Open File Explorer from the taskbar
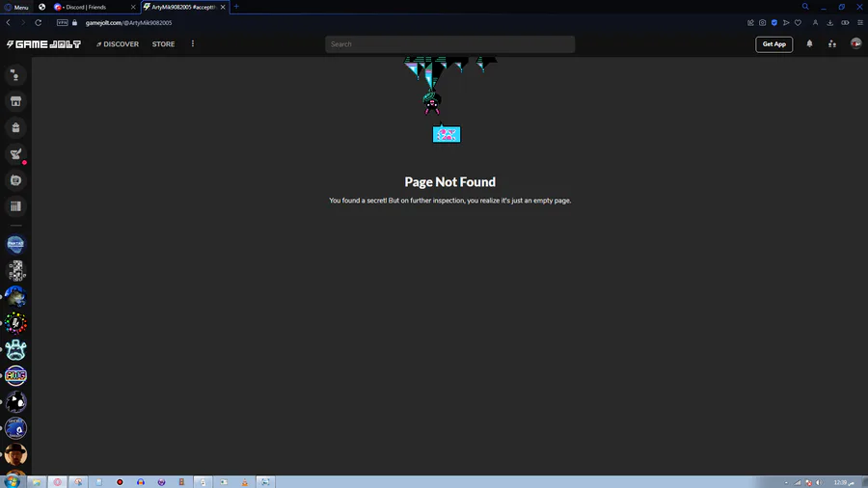Screen dimensions: 868x488 tap(37, 482)
